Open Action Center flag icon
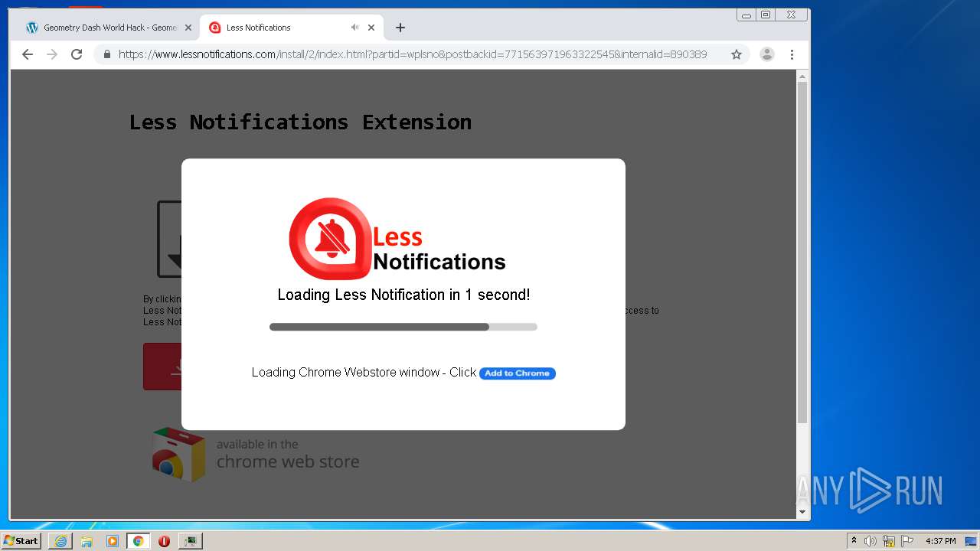 coord(907,541)
